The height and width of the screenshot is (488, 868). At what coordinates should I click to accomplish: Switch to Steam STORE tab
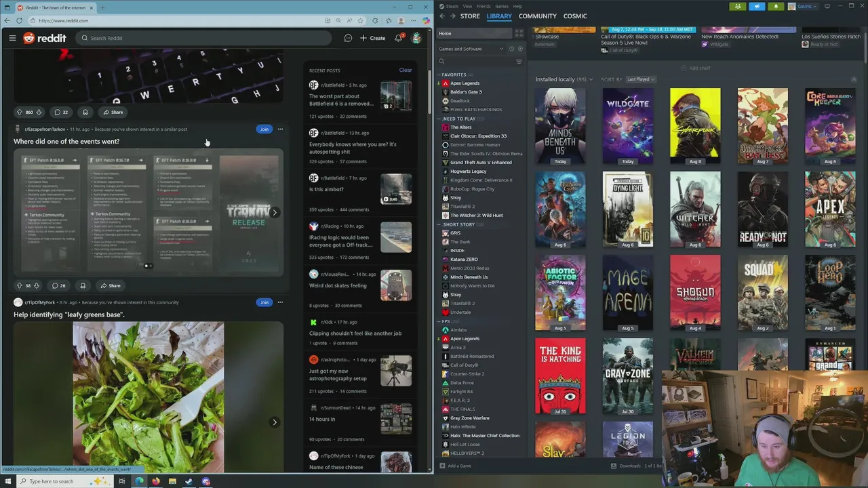[470, 16]
